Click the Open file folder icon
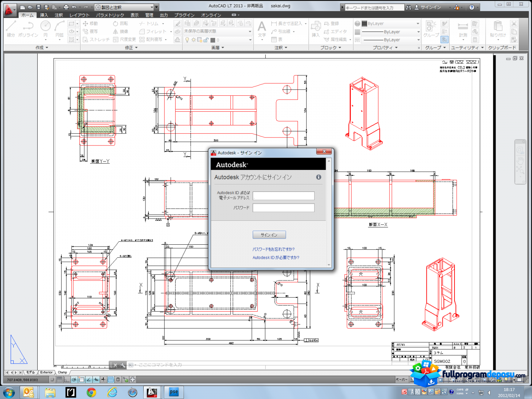The height and width of the screenshot is (399, 532). pos(30,7)
